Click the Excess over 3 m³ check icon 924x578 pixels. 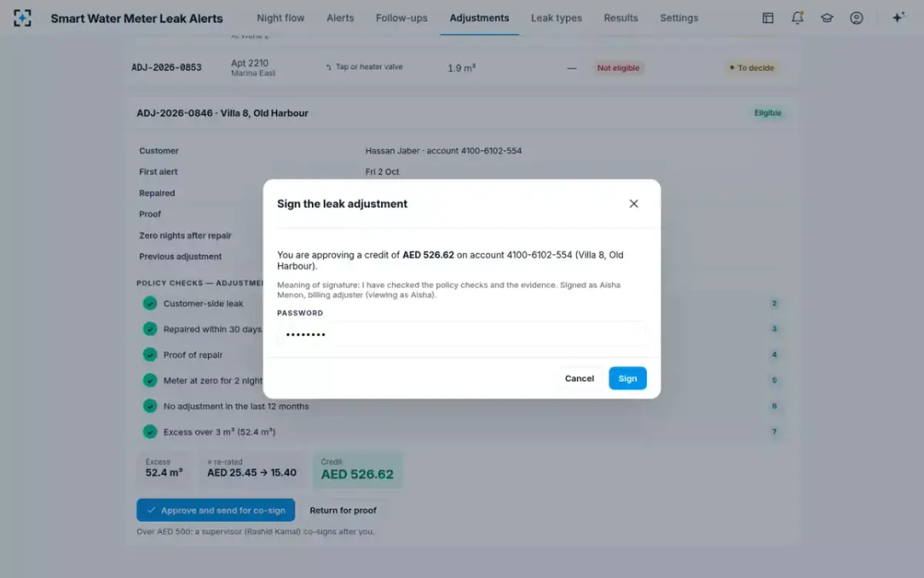(150, 432)
